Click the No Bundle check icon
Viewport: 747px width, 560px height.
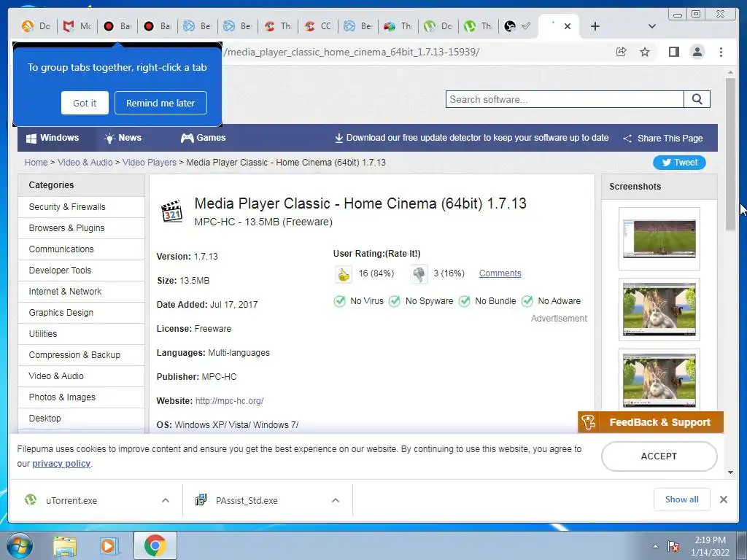(x=464, y=301)
